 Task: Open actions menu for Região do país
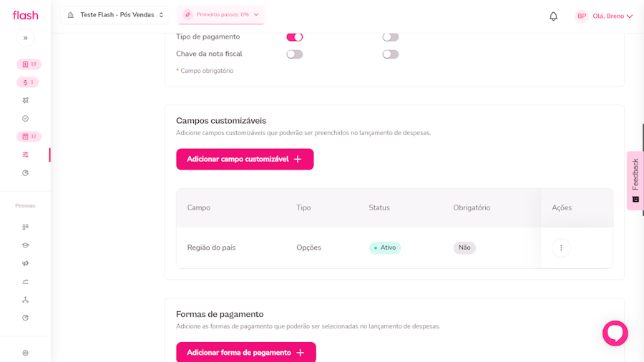click(x=561, y=248)
